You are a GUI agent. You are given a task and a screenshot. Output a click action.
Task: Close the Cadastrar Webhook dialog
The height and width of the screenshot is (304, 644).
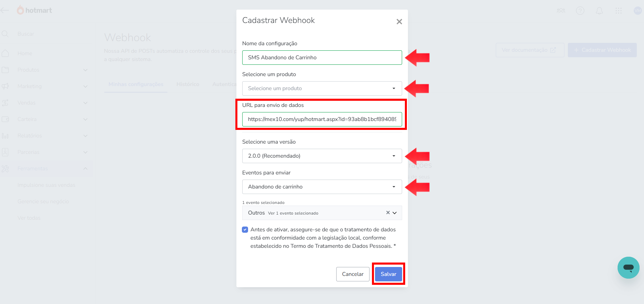coord(399,22)
